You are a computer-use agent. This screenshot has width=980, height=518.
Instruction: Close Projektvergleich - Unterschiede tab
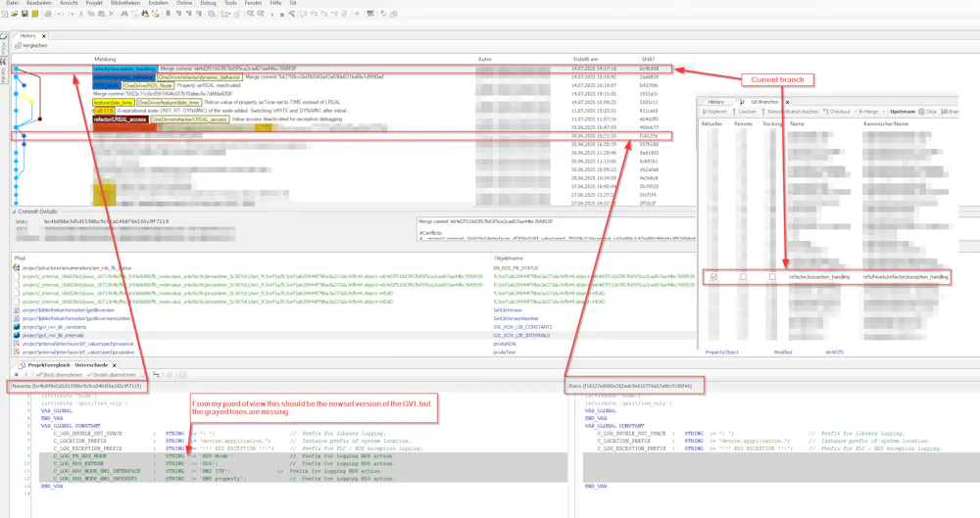115,365
